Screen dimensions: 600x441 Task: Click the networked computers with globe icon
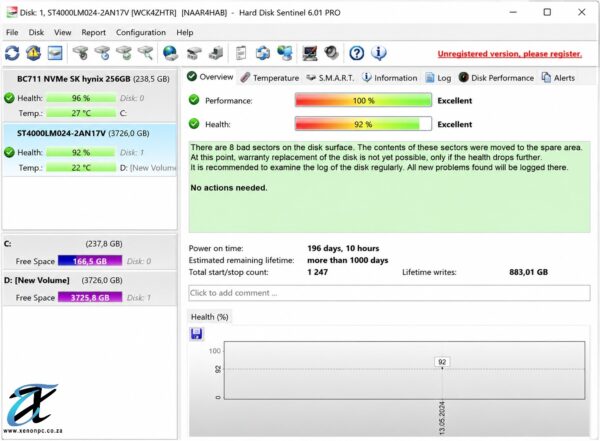pos(285,53)
